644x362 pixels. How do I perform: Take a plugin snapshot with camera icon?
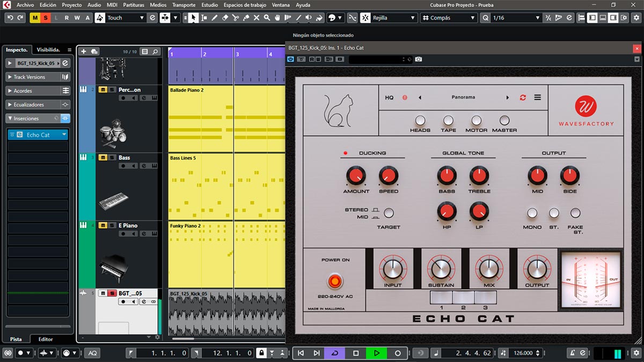(419, 59)
